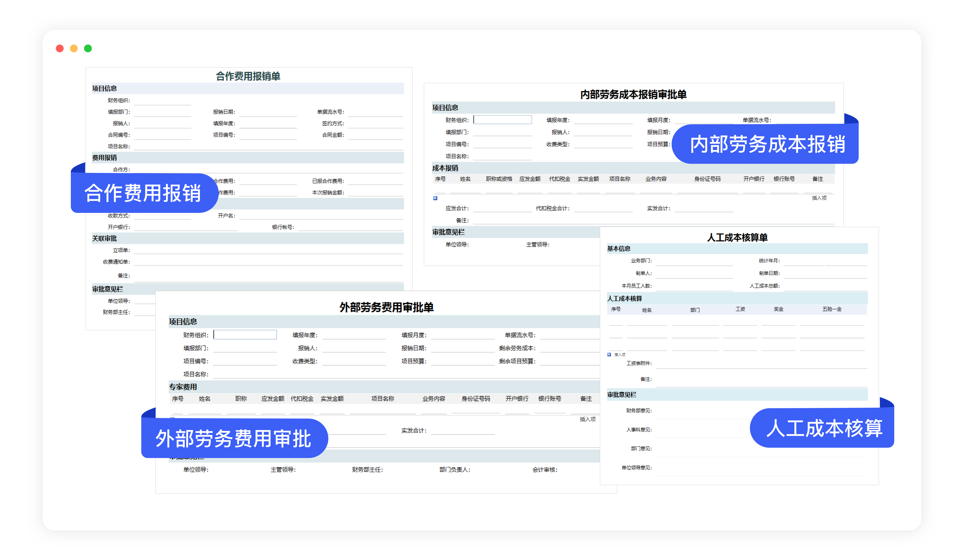This screenshot has width=964, height=560.
Task: Click the small blue insert icon in 人工成本核算单
Action: (x=609, y=354)
